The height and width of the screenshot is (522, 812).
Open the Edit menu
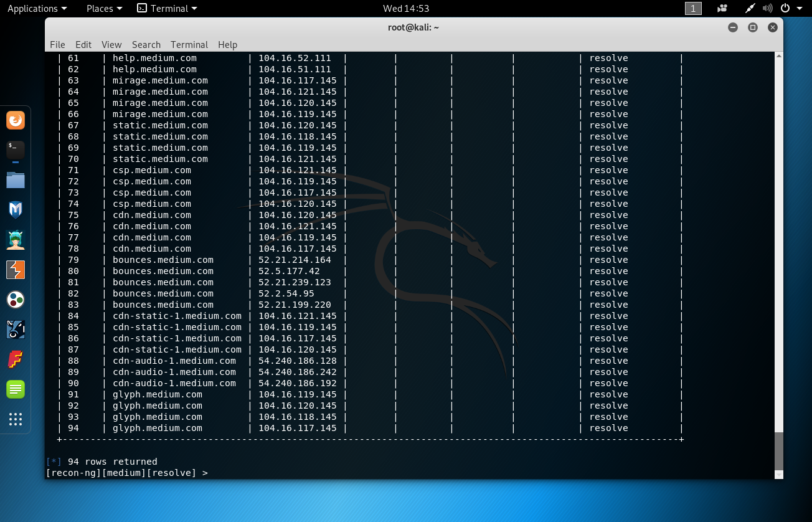coord(83,45)
